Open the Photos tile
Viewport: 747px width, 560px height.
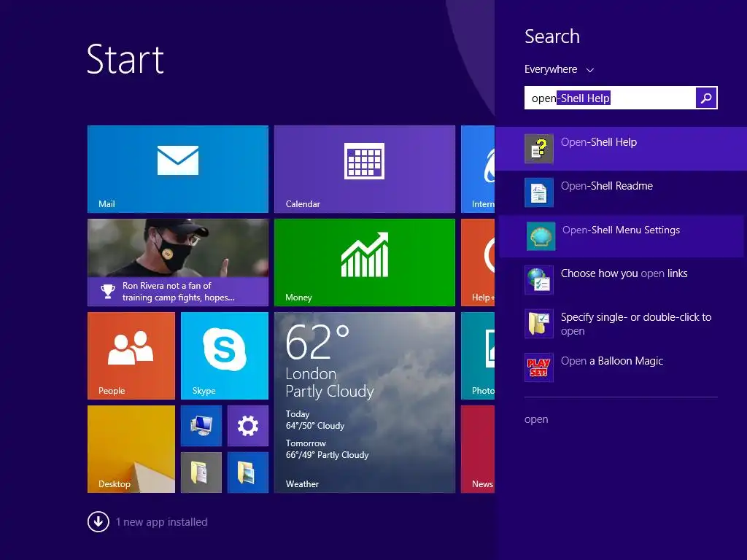pos(478,356)
